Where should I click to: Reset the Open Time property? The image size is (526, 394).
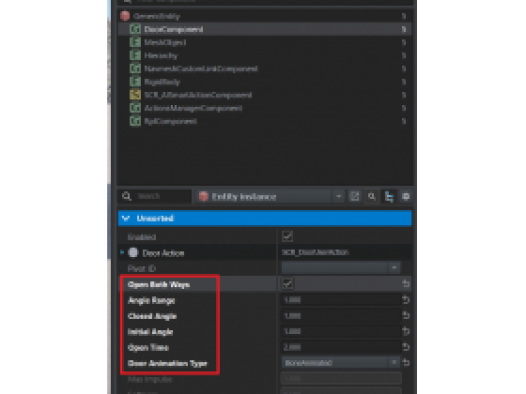pyautogui.click(x=406, y=347)
